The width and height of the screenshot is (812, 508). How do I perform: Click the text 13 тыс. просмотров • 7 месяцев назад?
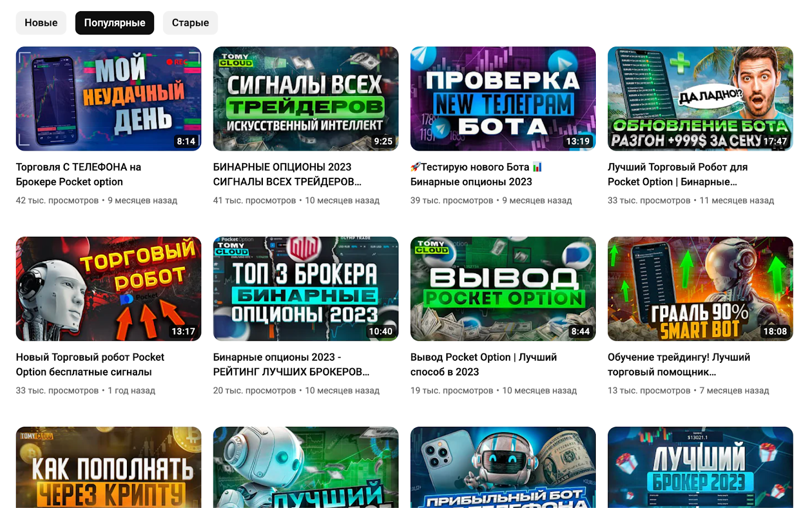point(688,391)
